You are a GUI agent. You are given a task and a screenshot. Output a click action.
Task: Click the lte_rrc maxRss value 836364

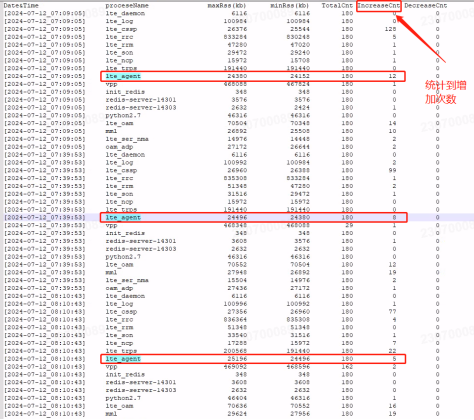(235, 320)
